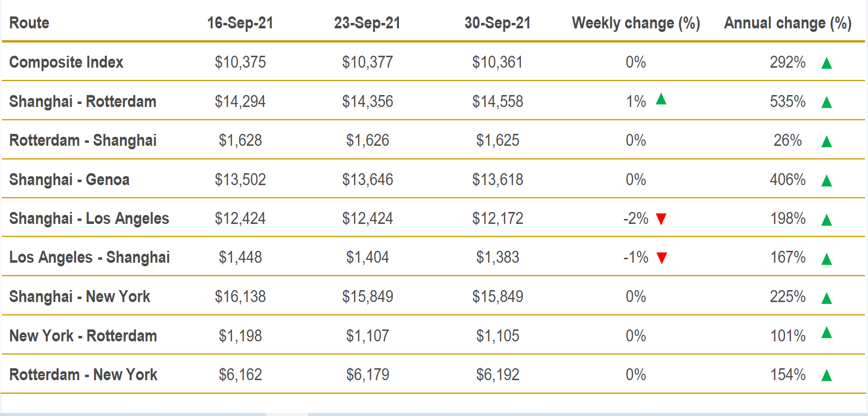Click the Route column header
This screenshot has height=416, width=868.
coord(29,23)
